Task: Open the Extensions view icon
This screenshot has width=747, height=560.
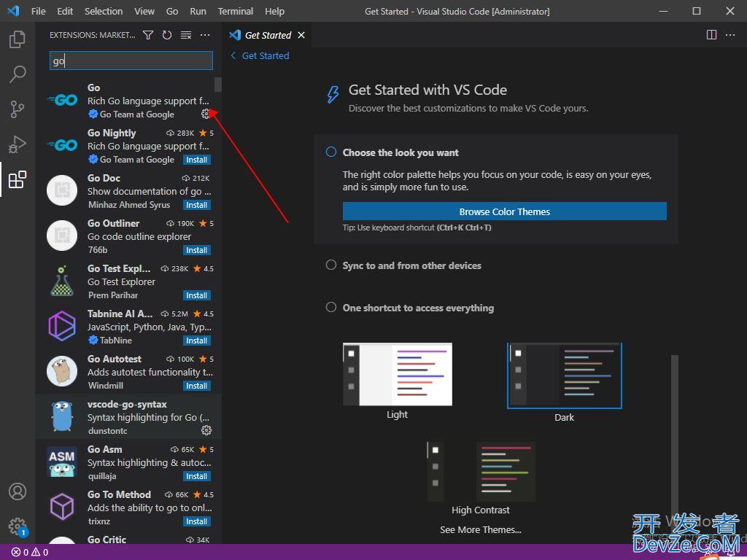Action: tap(18, 179)
